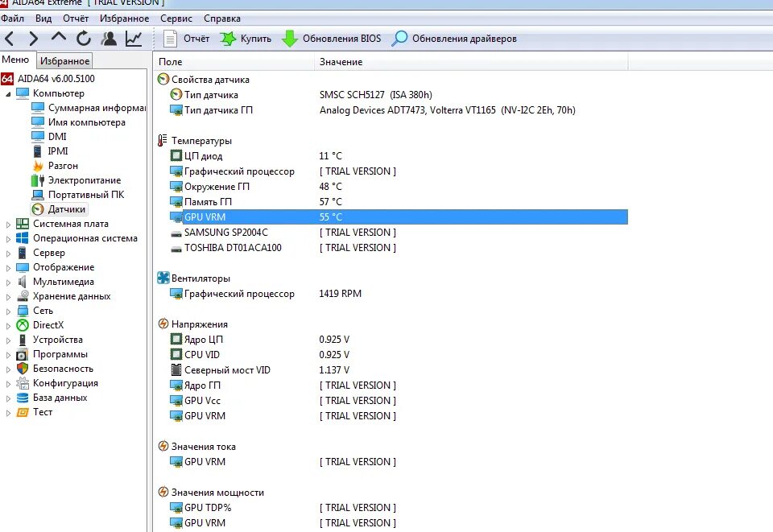The width and height of the screenshot is (773, 532).
Task: Switch to the Меню tab
Action: tap(15, 60)
